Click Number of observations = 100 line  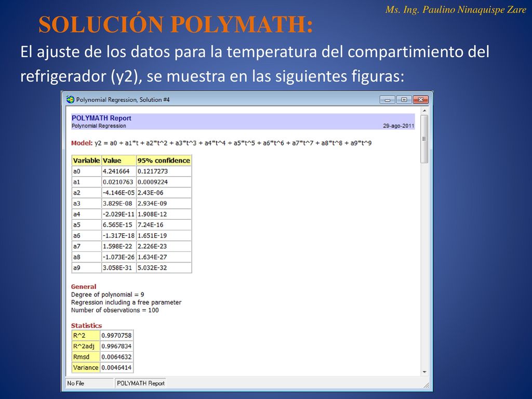pos(115,310)
